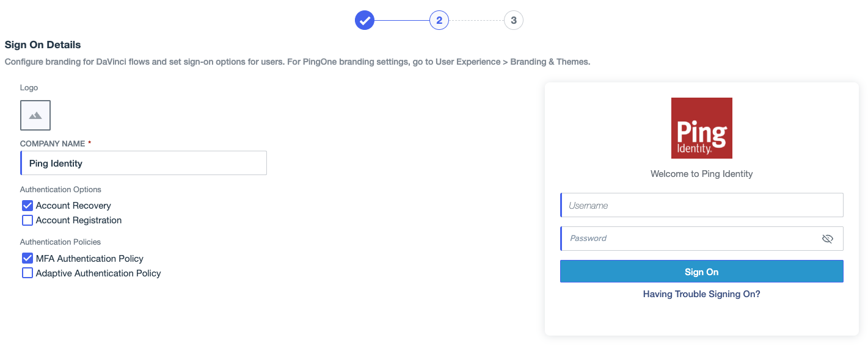
Task: Enable the Account Registration checkbox
Action: click(x=27, y=220)
